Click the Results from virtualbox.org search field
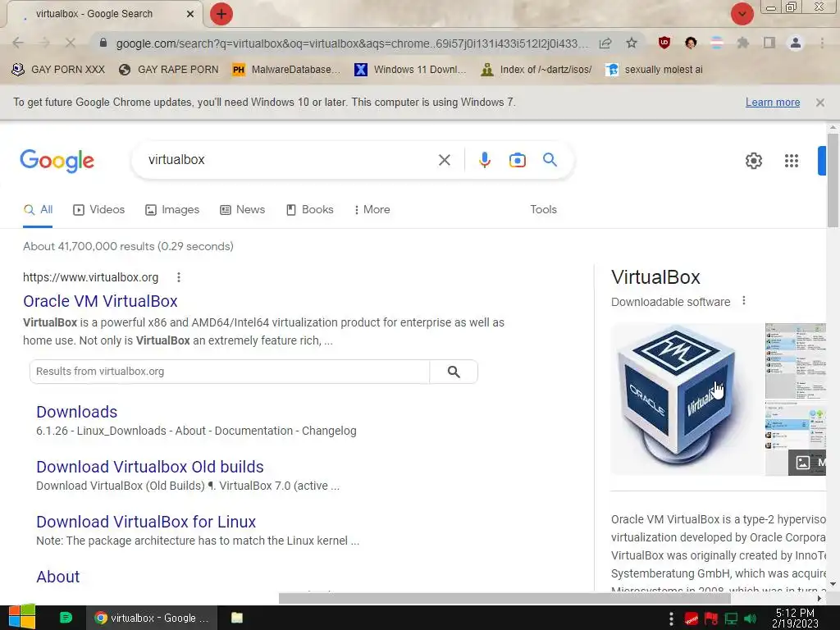 point(230,372)
